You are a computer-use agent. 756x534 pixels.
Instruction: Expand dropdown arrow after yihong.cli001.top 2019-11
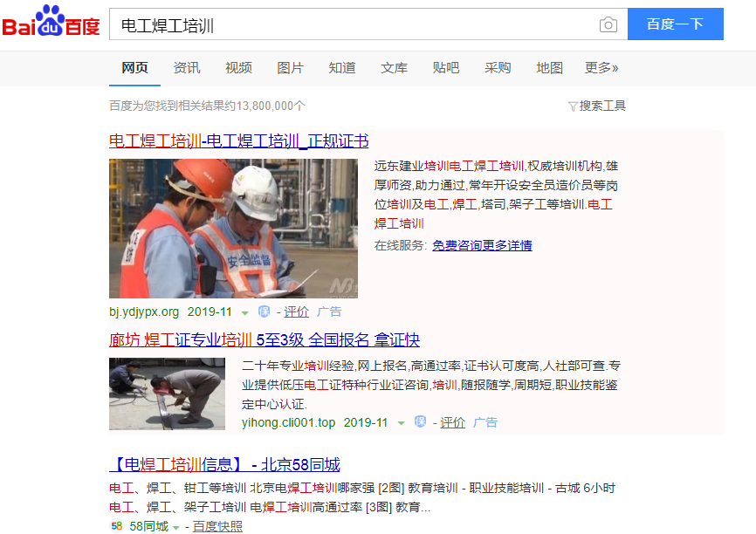tap(401, 424)
